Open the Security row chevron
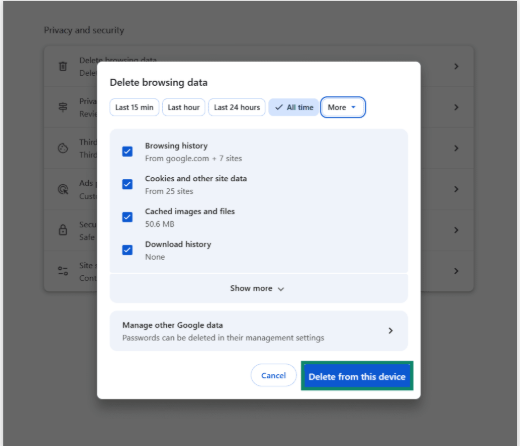520x446 pixels. [456, 230]
